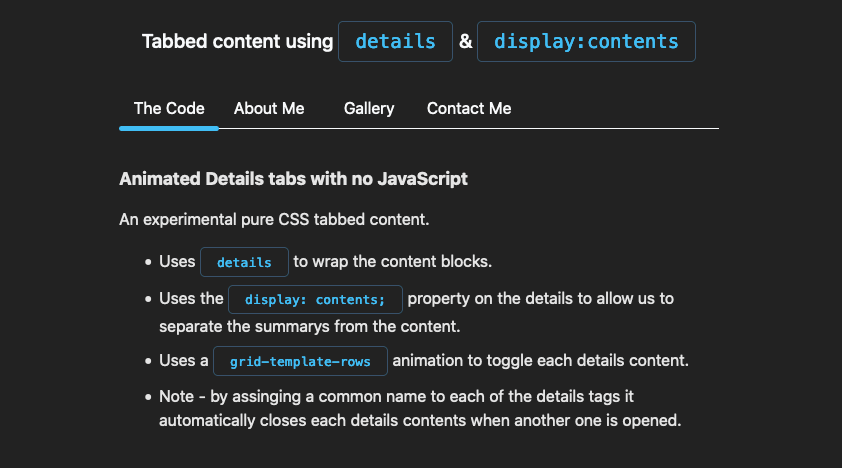Click the 'display: contents;' code snippet
This screenshot has width=842, height=468.
pyautogui.click(x=315, y=299)
